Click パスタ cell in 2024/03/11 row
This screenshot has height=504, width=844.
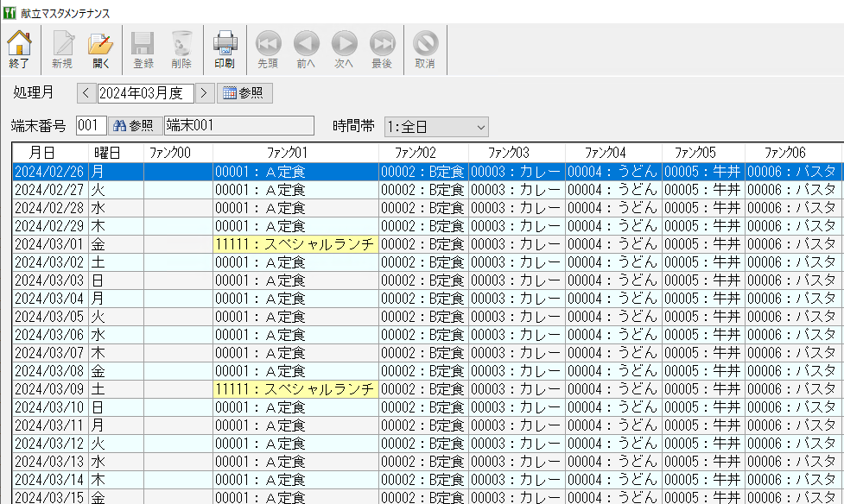coord(793,425)
